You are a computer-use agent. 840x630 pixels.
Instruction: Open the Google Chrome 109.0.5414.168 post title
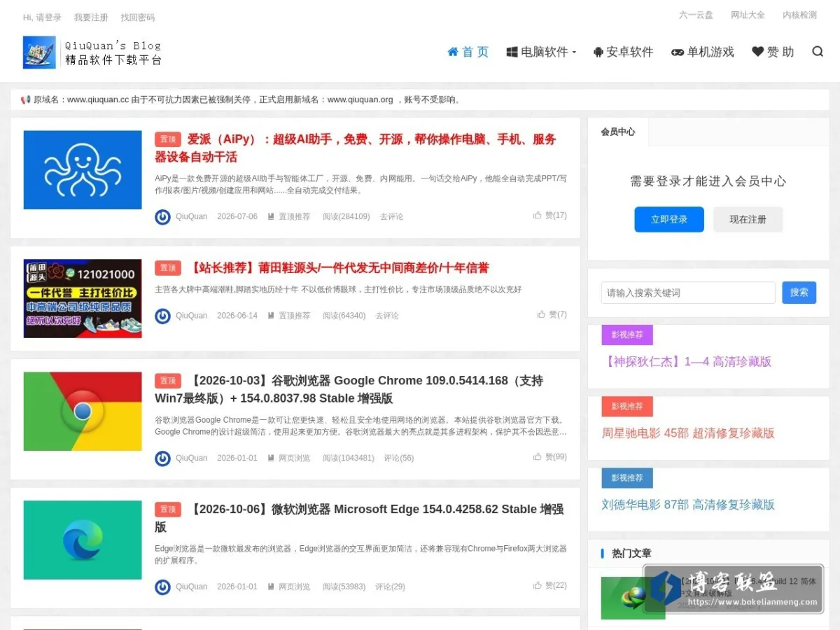tap(349, 389)
